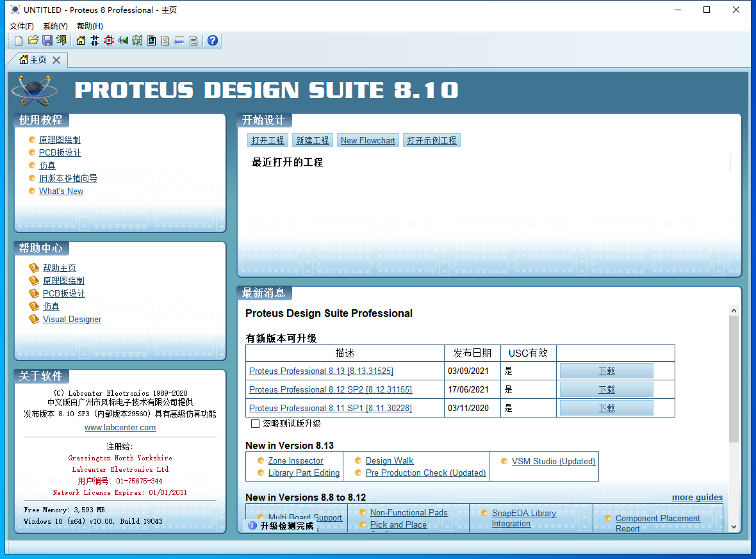Download Proteus Professional 8.13

(x=606, y=371)
